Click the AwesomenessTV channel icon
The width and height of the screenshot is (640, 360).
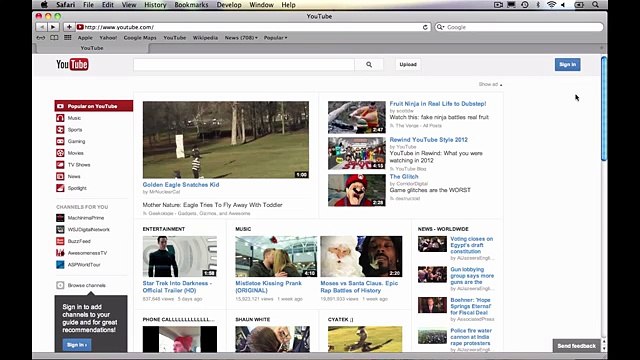pos(60,253)
